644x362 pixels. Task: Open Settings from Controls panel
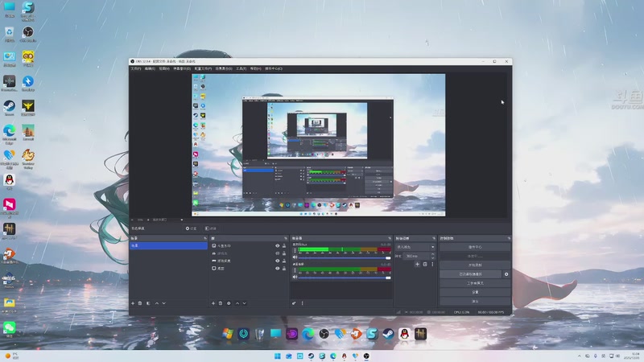475,292
